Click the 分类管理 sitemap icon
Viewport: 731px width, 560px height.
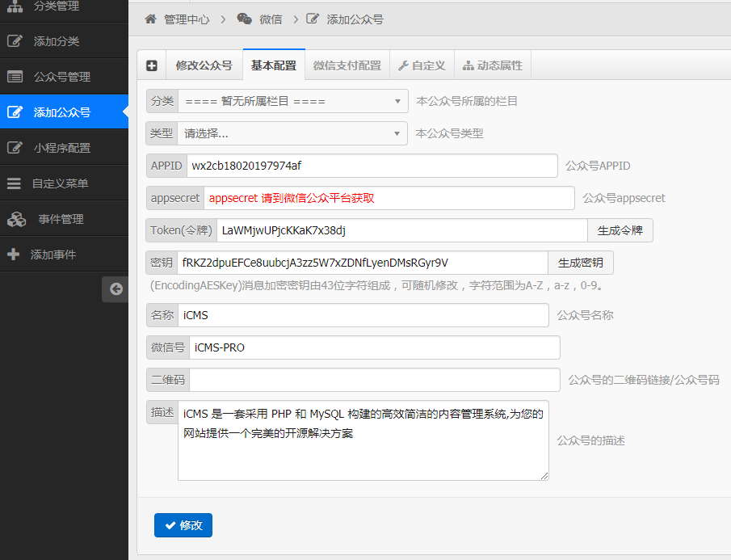pyautogui.click(x=15, y=6)
